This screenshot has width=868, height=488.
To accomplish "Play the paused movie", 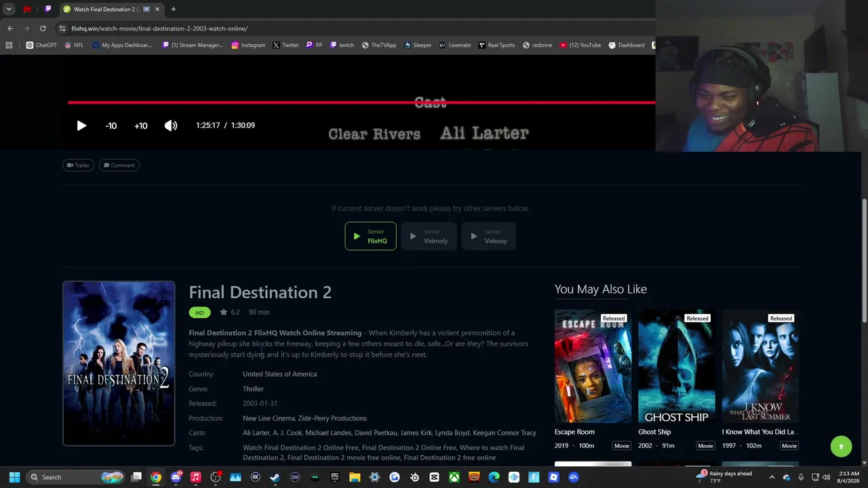I will pyautogui.click(x=81, y=125).
